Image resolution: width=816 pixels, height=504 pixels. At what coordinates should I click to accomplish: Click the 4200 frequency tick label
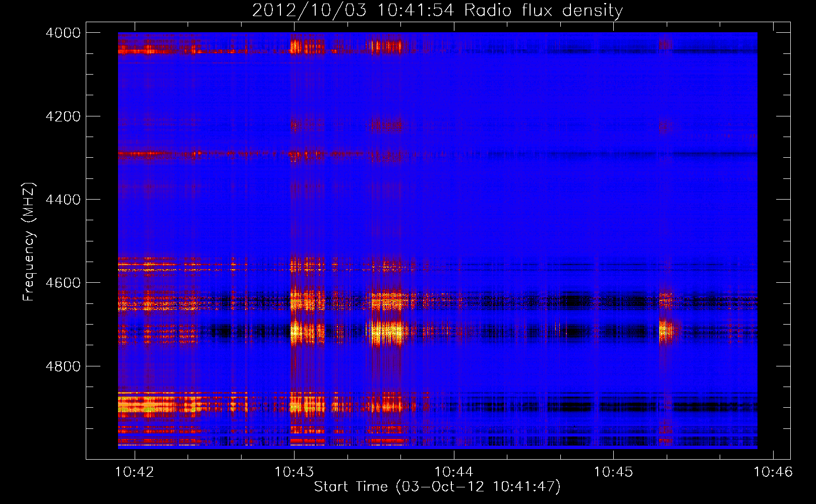[x=63, y=116]
